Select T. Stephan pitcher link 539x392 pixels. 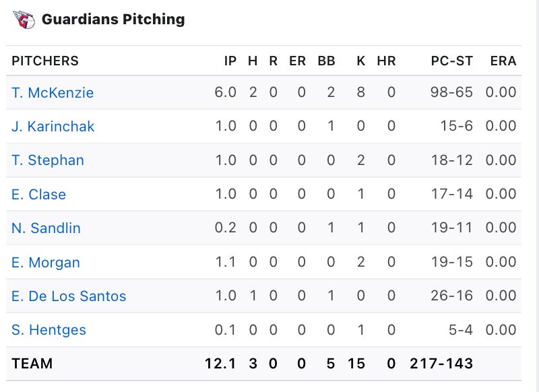(48, 160)
